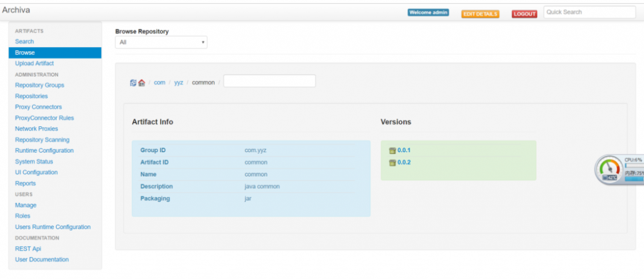Click the Group ID label

tap(153, 150)
